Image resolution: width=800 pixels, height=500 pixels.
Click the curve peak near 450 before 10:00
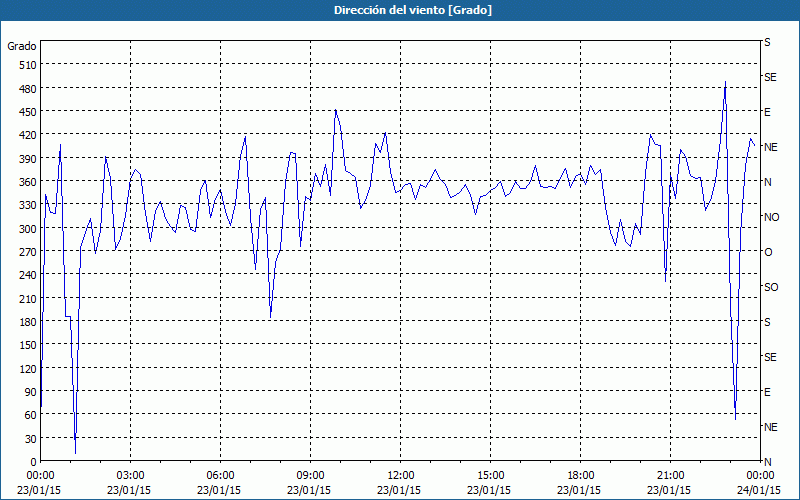click(x=335, y=110)
